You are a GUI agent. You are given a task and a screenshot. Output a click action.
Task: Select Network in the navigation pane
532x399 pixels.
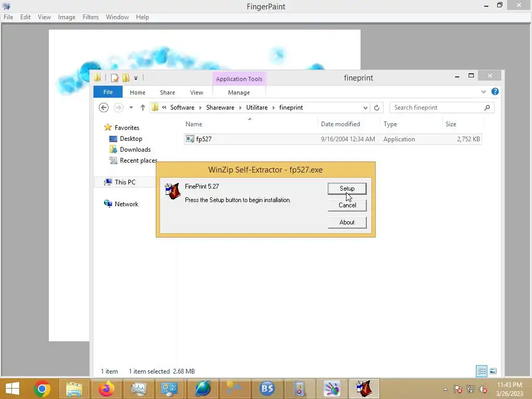pyautogui.click(x=126, y=204)
